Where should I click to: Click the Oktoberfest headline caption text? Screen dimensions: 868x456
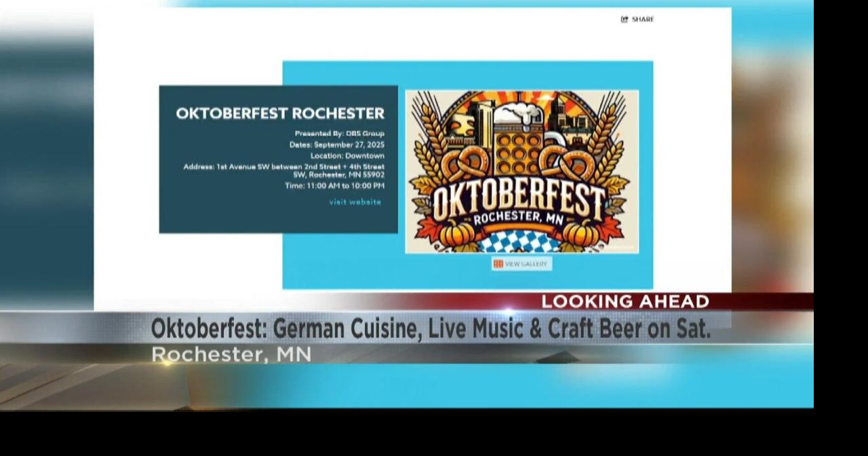(x=433, y=328)
